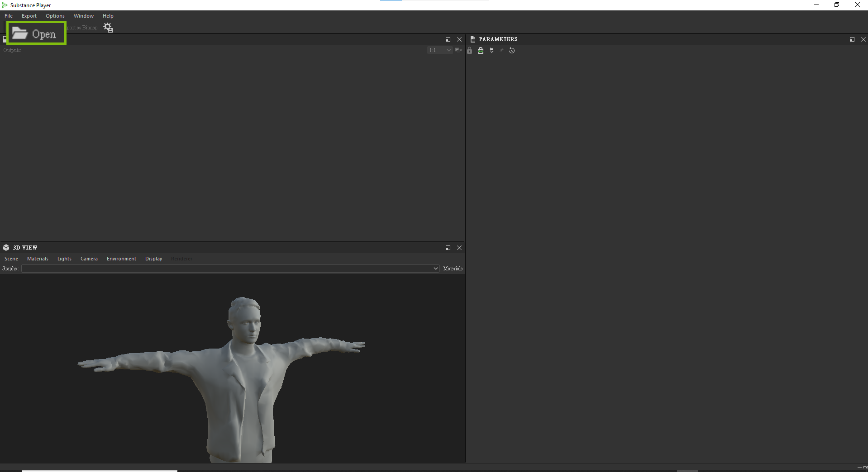Click the Open folder button

pos(36,33)
